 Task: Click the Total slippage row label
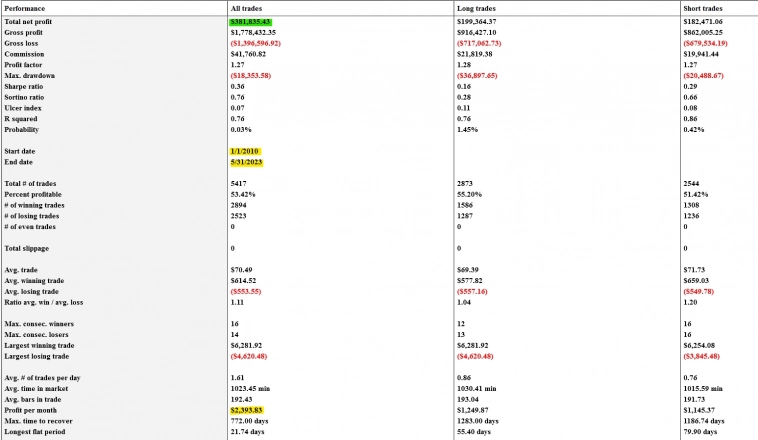(28, 247)
